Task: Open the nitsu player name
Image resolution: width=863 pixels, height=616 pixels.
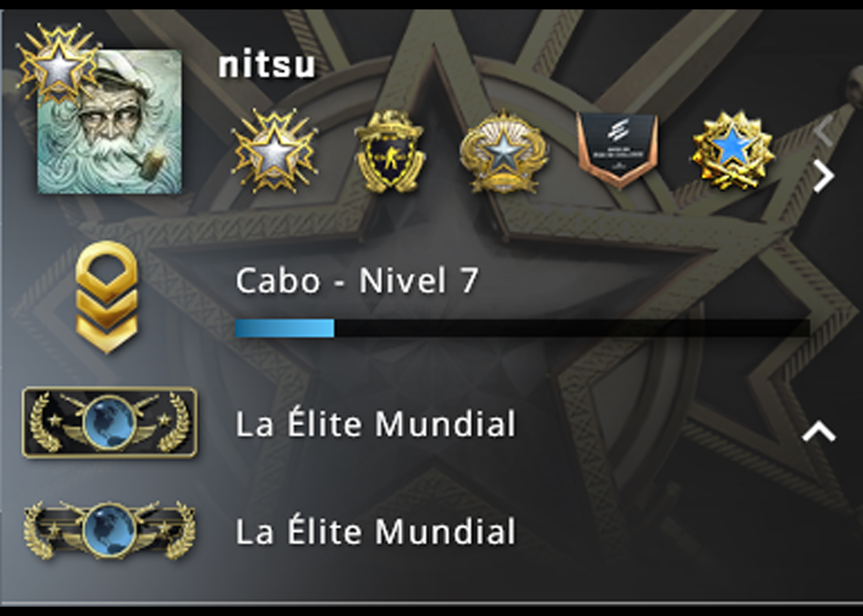Action: click(267, 65)
